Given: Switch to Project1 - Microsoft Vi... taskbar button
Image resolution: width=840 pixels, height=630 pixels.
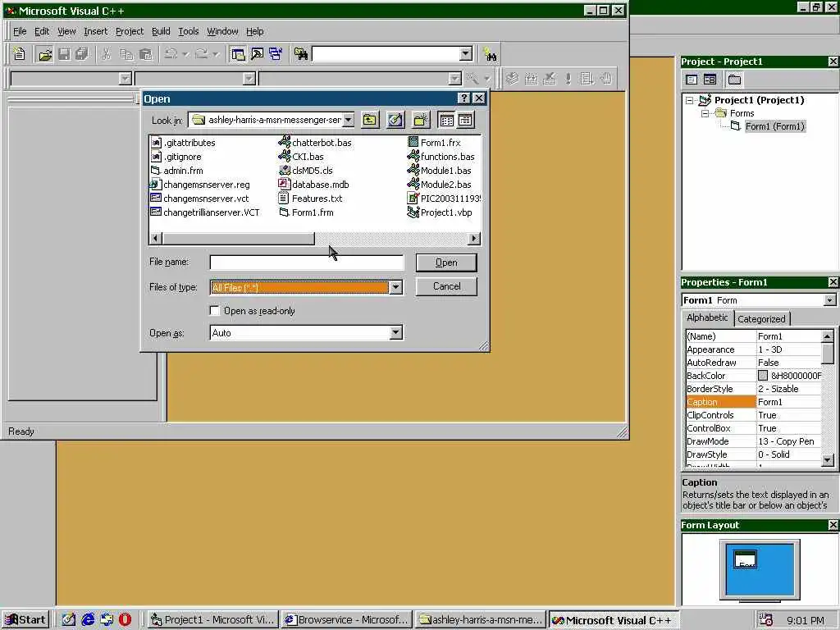Looking at the screenshot, I should pos(212,620).
